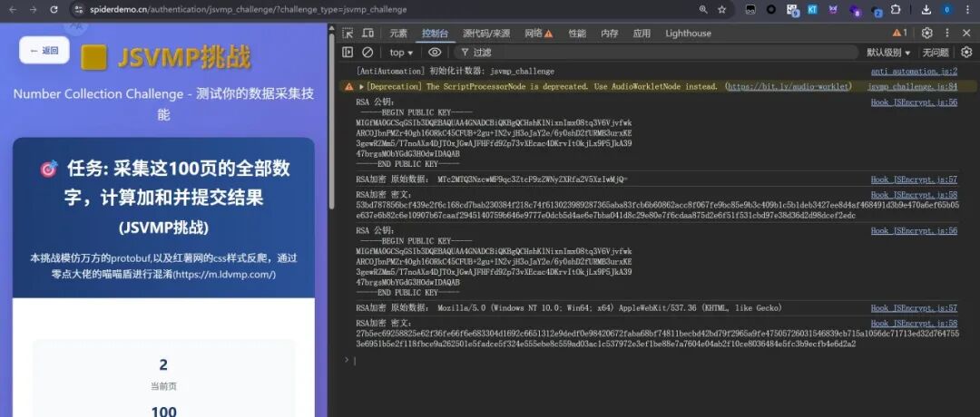Clear the console with the ban icon

[367, 53]
